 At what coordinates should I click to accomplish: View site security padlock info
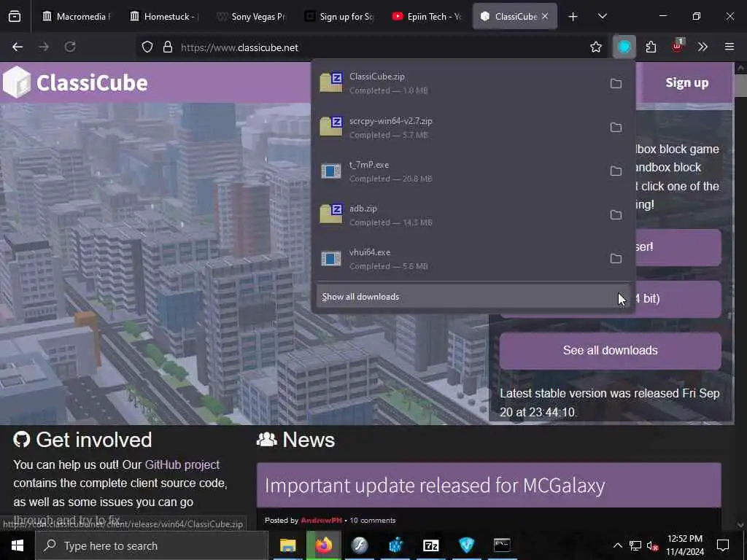tap(168, 47)
